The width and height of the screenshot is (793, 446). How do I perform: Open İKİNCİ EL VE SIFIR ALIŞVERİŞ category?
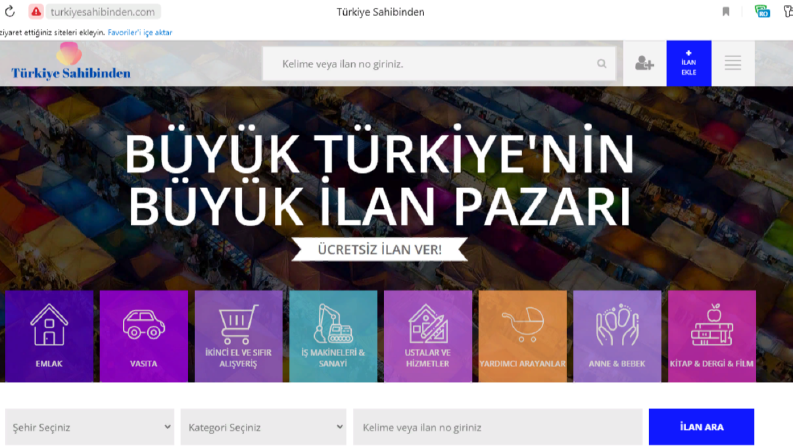238,336
